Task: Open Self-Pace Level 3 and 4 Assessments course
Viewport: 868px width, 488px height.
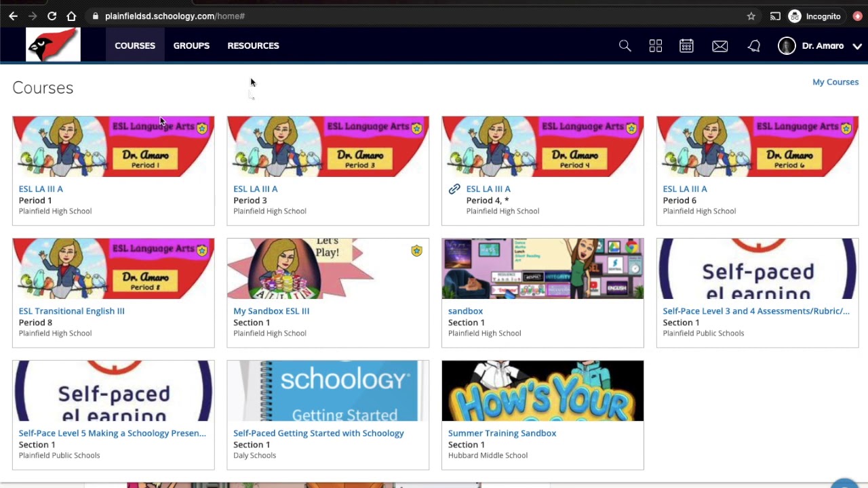Action: [756, 311]
